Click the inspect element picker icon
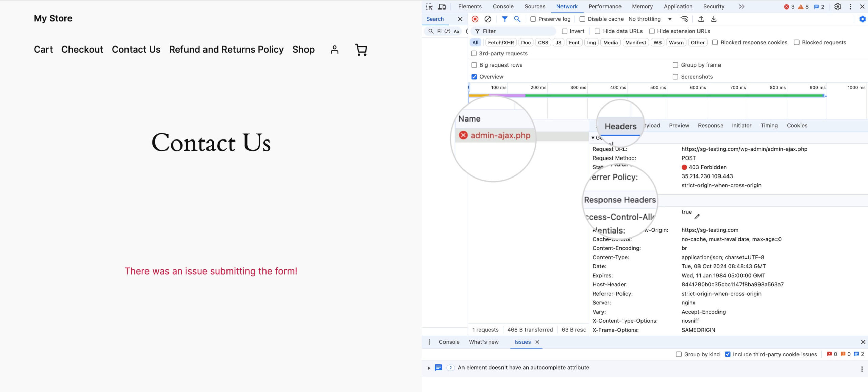868x392 pixels. (429, 6)
